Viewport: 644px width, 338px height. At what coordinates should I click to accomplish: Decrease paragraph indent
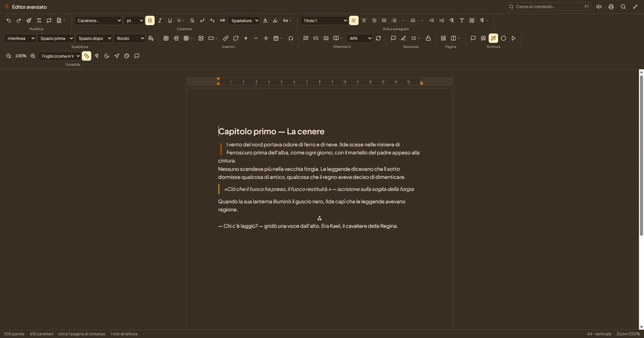pyautogui.click(x=432, y=20)
